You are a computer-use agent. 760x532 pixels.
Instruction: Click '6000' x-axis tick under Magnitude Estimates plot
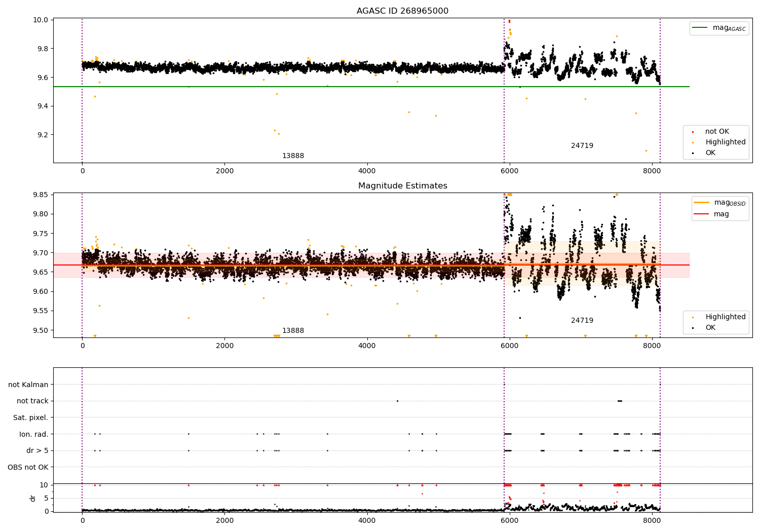[509, 346]
